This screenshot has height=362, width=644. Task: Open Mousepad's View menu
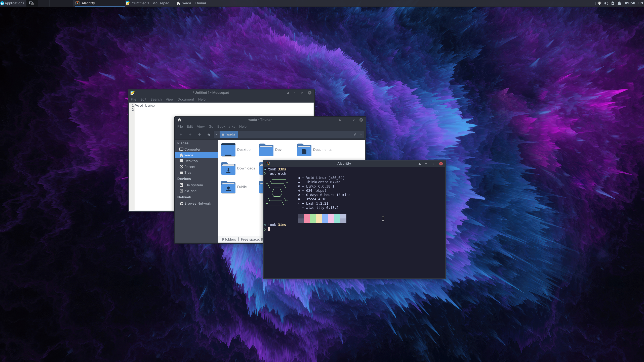170,99
